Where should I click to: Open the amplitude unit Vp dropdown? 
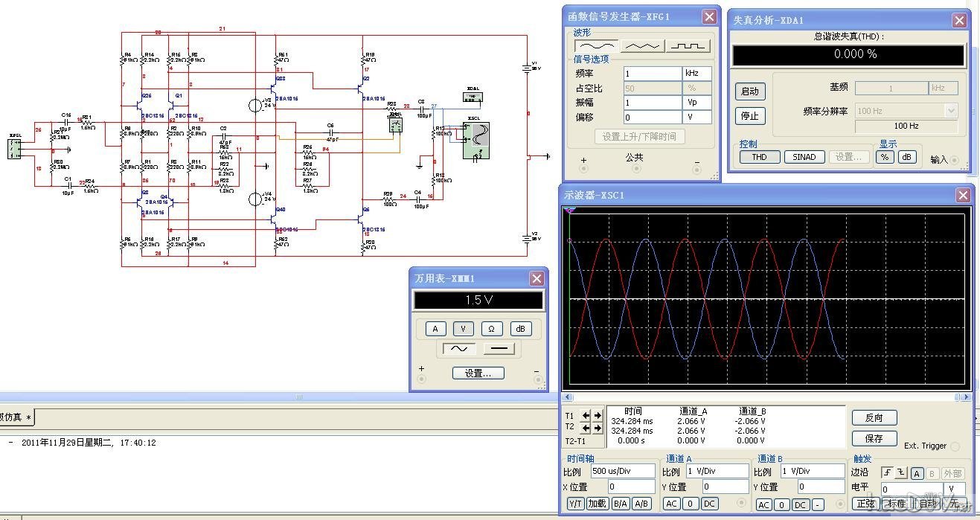(697, 103)
